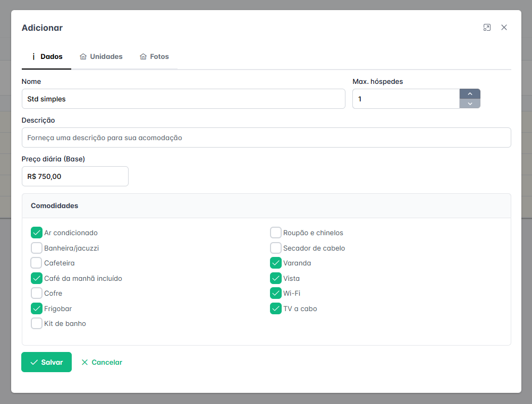This screenshot has height=404, width=532.
Task: Toggle off TV a cabo
Action: (x=276, y=308)
